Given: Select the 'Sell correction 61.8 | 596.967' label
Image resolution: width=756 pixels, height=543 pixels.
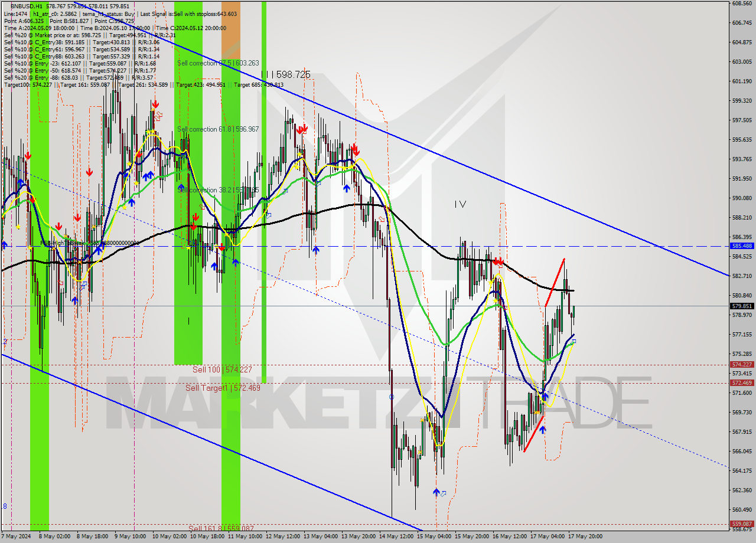Looking at the screenshot, I should point(218,129).
